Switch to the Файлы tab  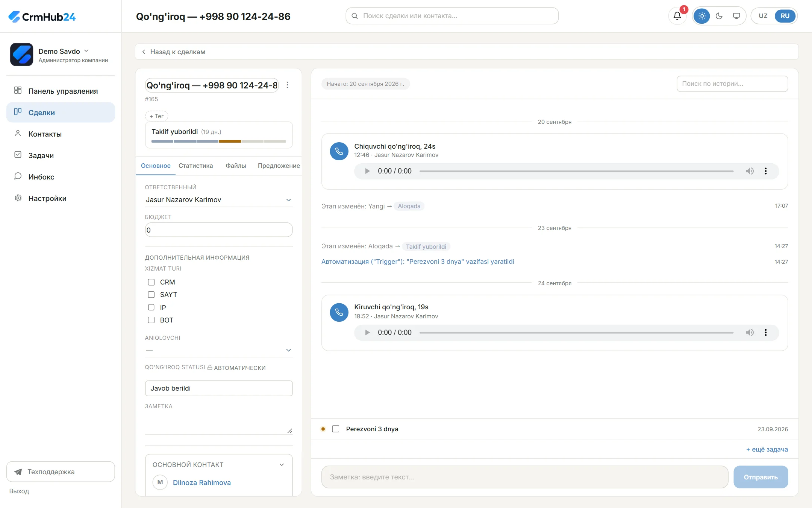tap(236, 166)
